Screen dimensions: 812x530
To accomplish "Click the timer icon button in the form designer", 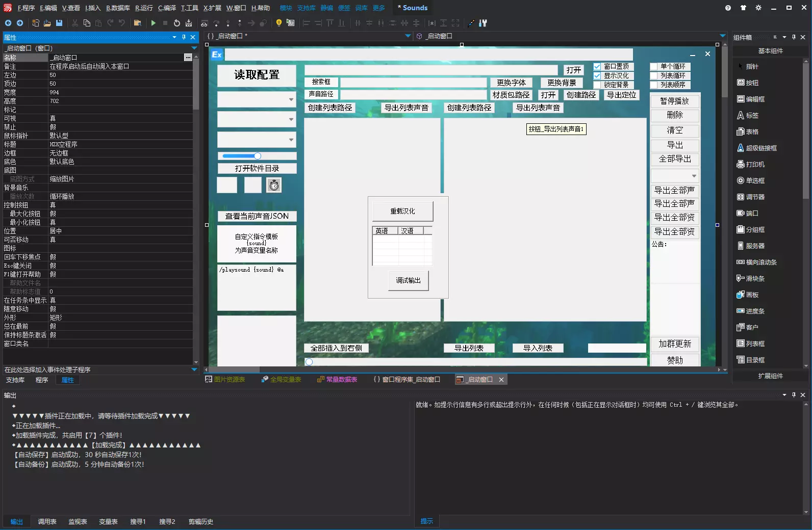I will tap(274, 185).
